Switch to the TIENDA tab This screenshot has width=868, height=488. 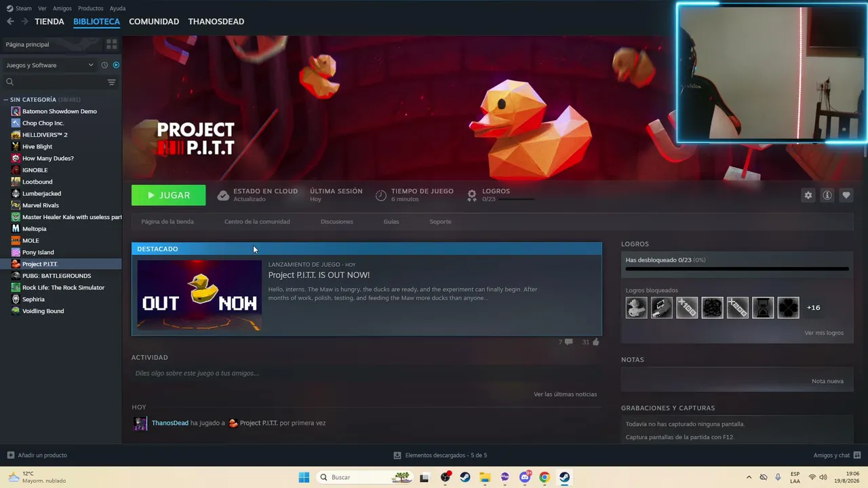point(50,22)
